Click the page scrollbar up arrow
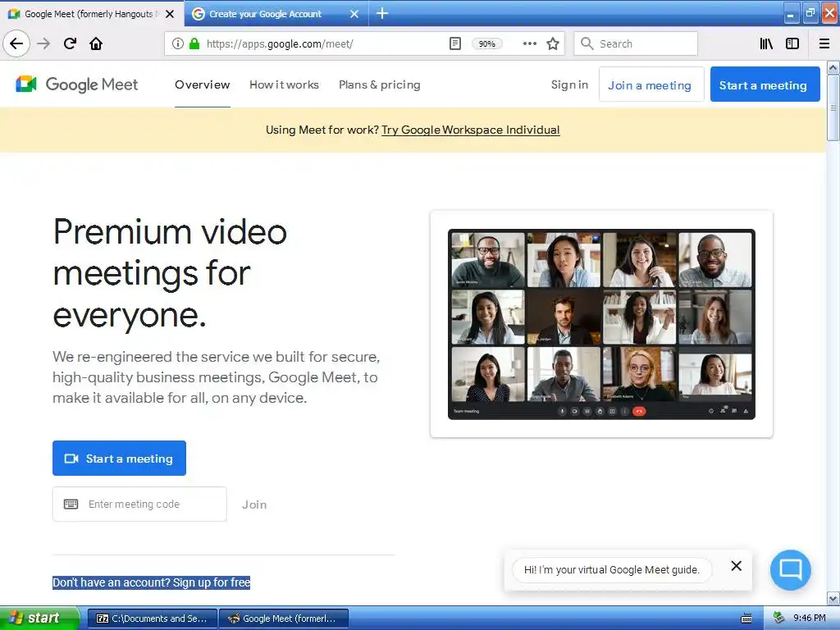This screenshot has width=840, height=630. pos(833,67)
